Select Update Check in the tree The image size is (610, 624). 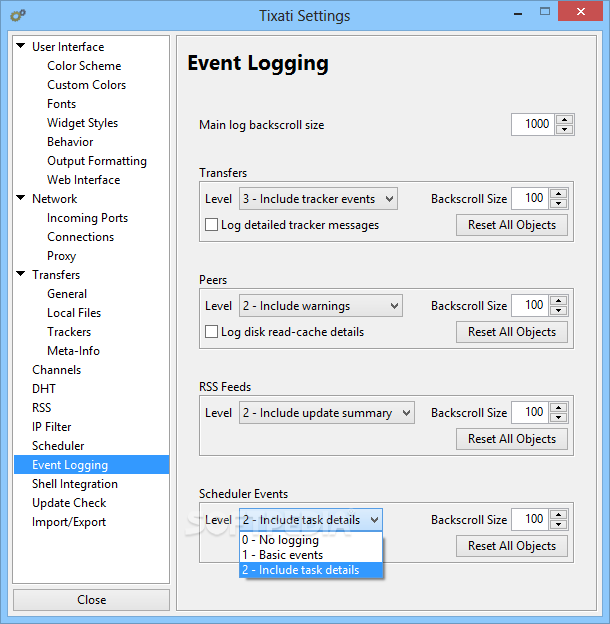69,503
